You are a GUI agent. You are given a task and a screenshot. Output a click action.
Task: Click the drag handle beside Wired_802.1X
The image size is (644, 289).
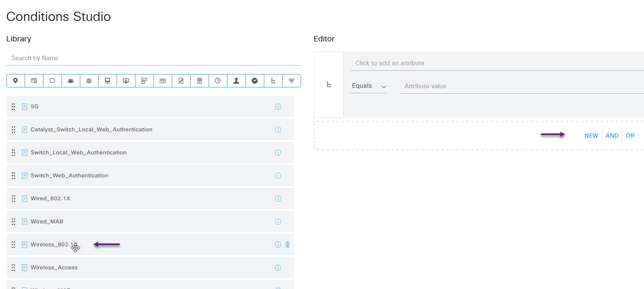13,199
